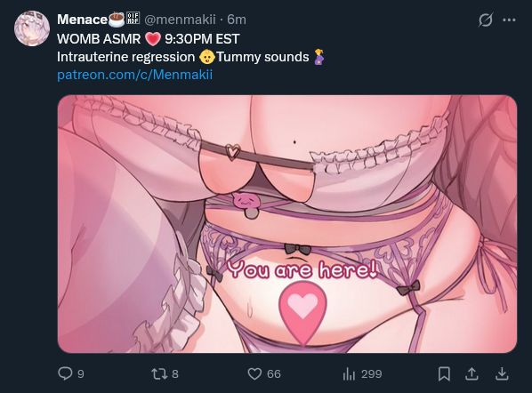Image resolution: width=532 pixels, height=393 pixels.
Task: Toggle bookmark on this post
Action: pos(444,373)
